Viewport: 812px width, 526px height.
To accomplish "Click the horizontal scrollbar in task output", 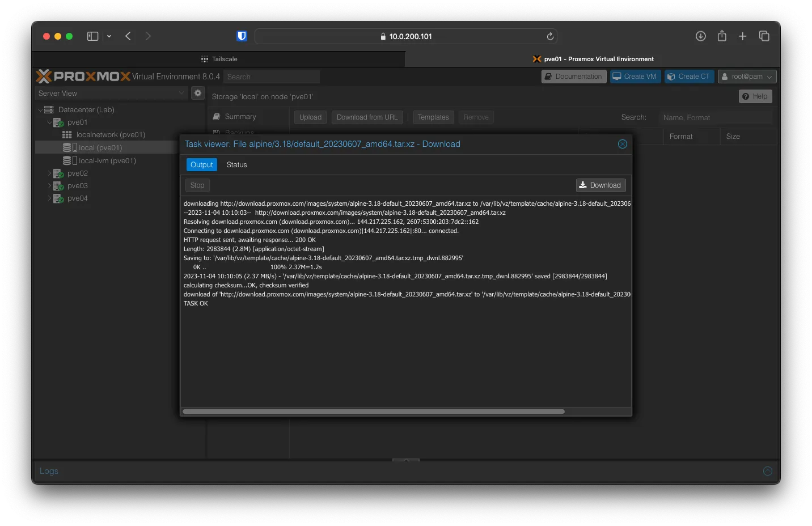I will pyautogui.click(x=374, y=412).
